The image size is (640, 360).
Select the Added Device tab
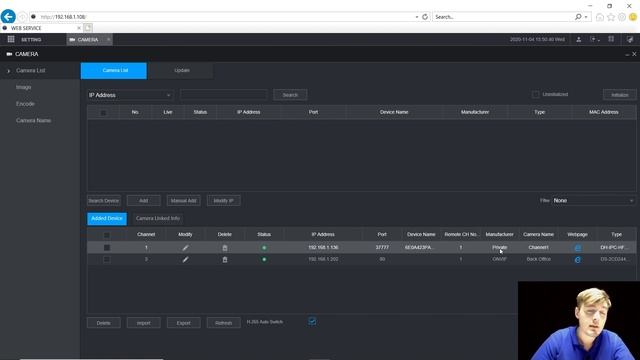coord(107,218)
